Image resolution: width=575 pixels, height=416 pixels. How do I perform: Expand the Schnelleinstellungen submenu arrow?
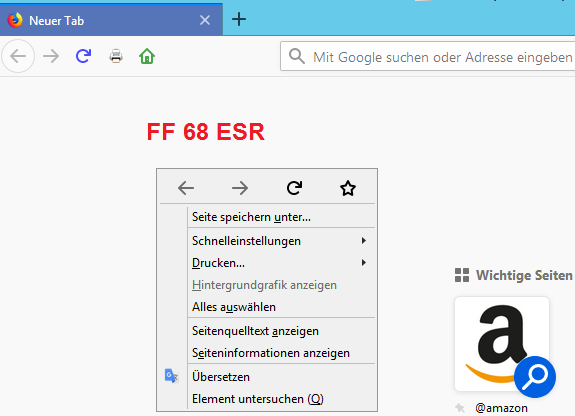[x=363, y=241]
